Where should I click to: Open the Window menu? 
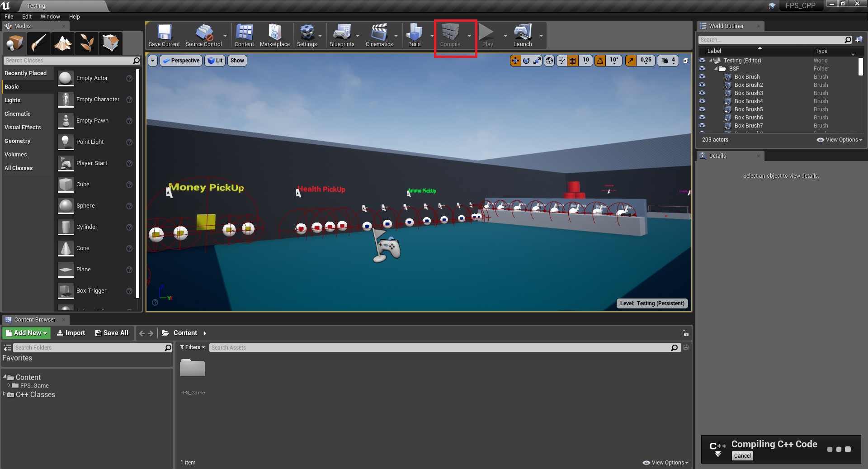point(50,17)
